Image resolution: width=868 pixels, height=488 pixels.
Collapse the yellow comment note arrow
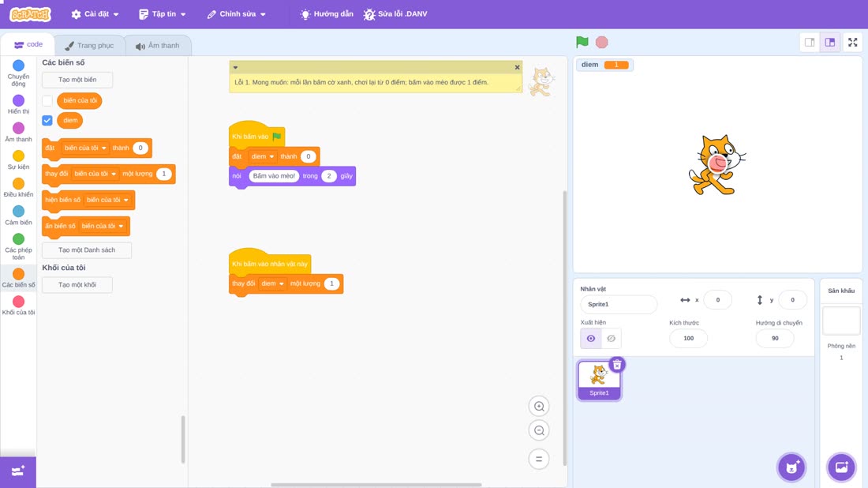pos(235,68)
